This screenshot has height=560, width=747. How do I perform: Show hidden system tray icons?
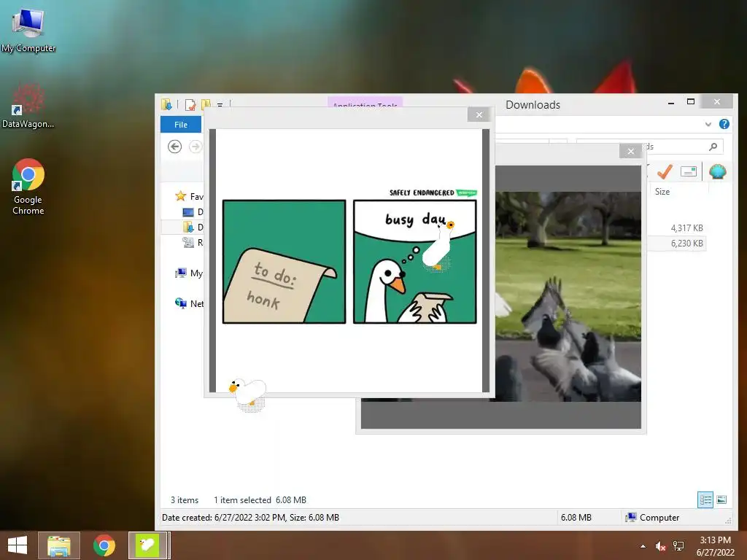643,546
